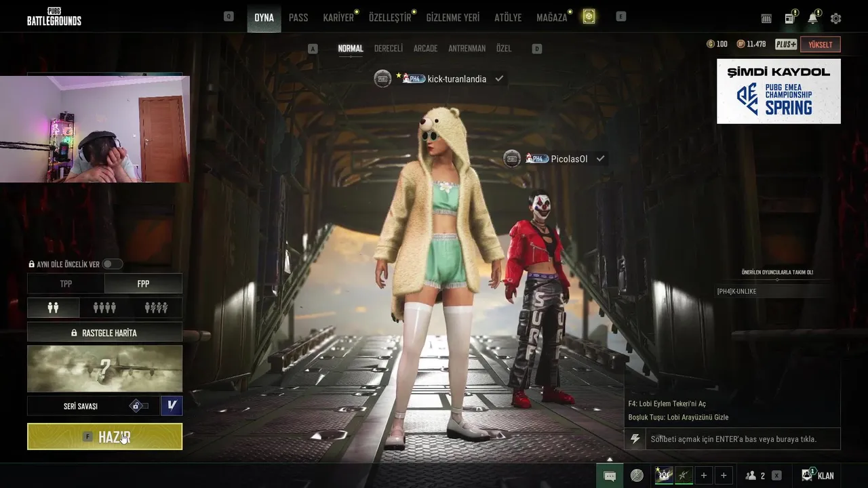The height and width of the screenshot is (488, 868).
Task: Click the BP currency balance 11.478
Action: [751, 44]
